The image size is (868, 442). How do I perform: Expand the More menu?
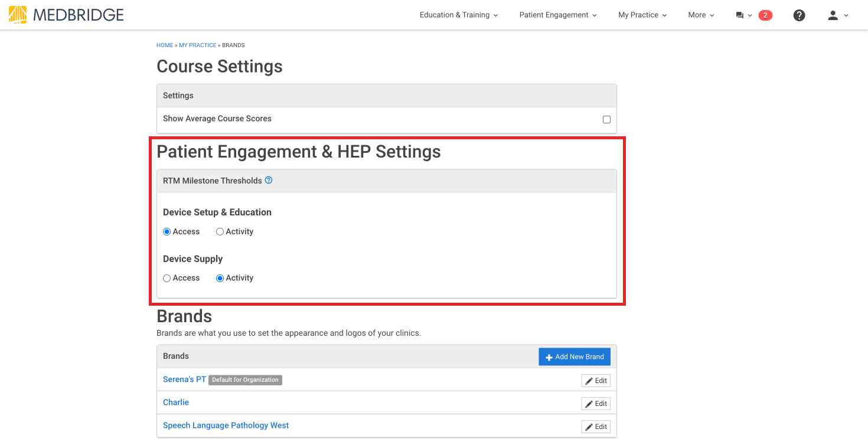[x=701, y=15]
